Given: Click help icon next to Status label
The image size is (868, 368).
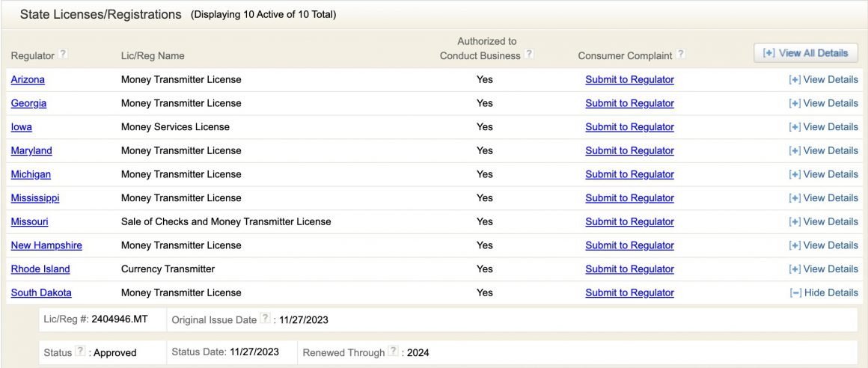Looking at the screenshot, I should pos(80,352).
